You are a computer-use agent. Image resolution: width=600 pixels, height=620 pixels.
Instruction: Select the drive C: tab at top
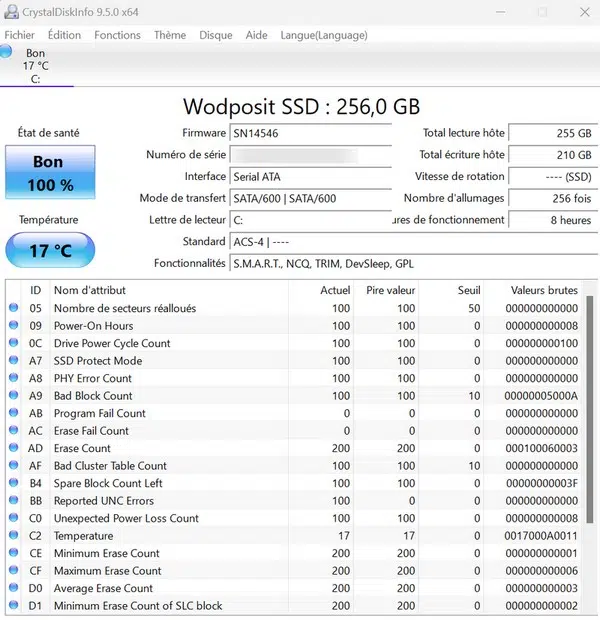coord(36,66)
